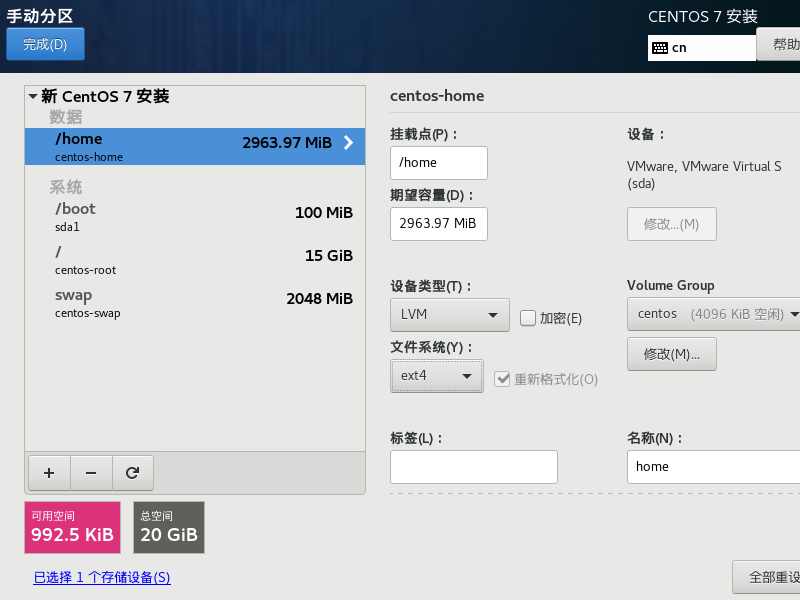Click the VMware Virtual S (sda) device text

[x=704, y=175]
